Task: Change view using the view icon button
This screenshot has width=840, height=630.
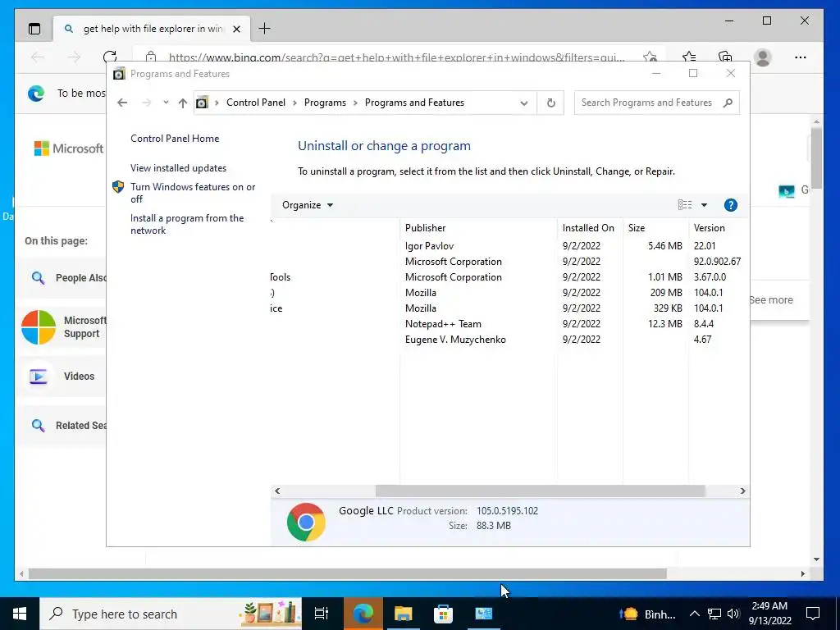Action: point(685,205)
